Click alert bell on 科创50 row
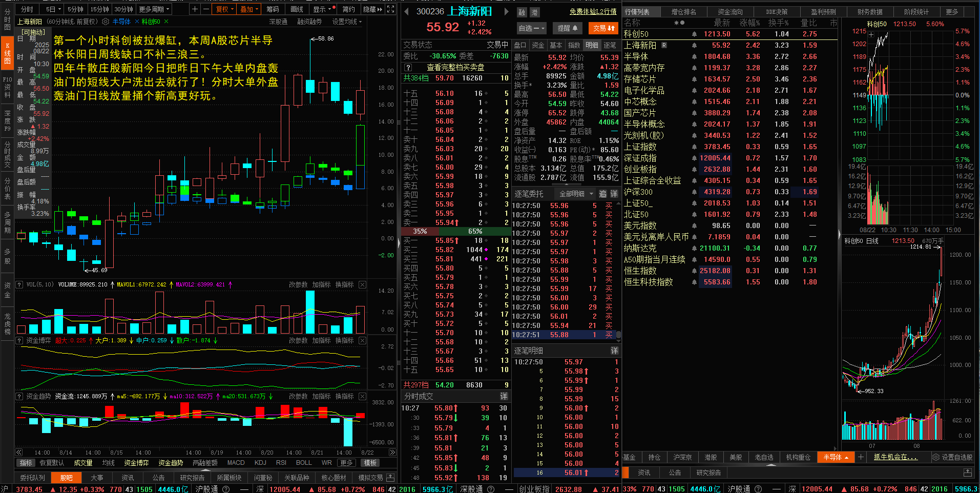 coord(694,34)
